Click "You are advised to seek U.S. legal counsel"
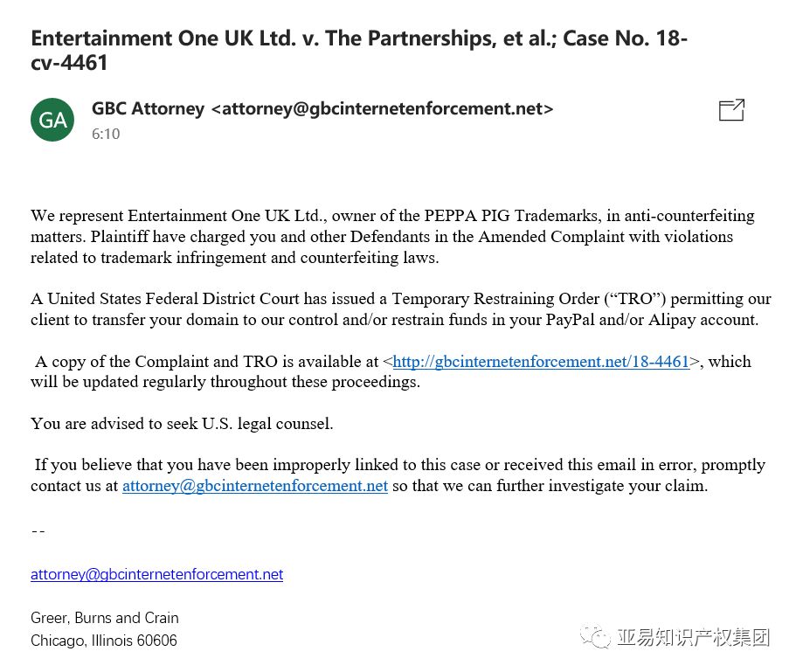The height and width of the screenshot is (672, 796). pos(182,423)
